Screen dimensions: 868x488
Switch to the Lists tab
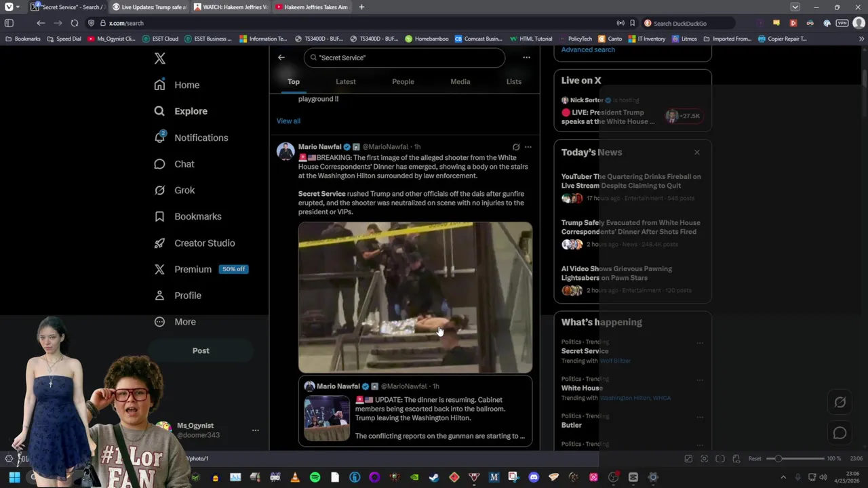coord(514,81)
